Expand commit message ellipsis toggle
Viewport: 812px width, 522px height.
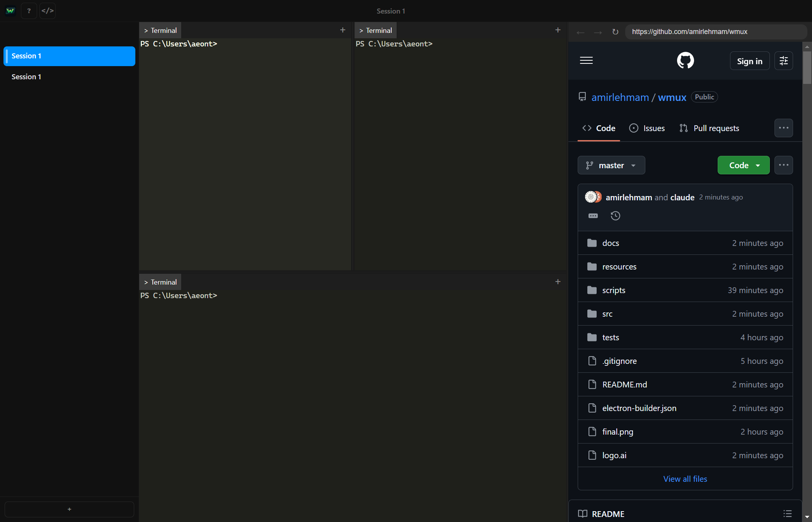pyautogui.click(x=593, y=216)
